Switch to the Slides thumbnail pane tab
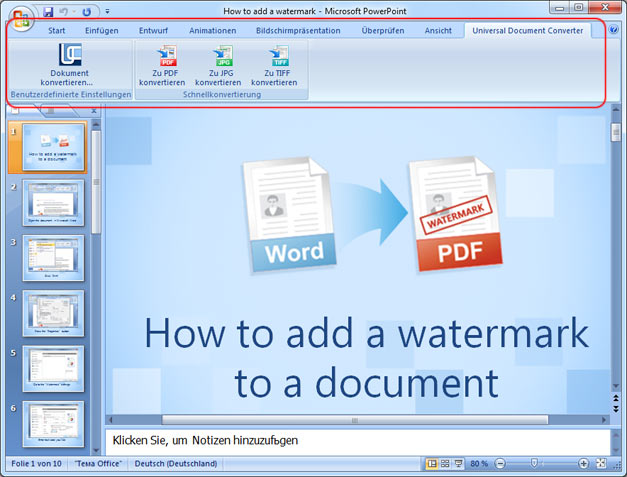The image size is (627, 477). (18, 110)
